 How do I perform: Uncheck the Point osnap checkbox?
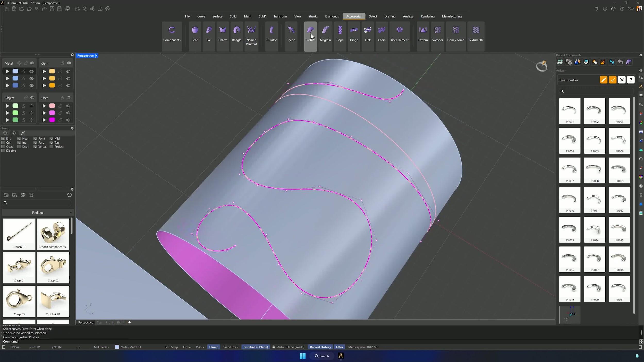[x=36, y=139]
